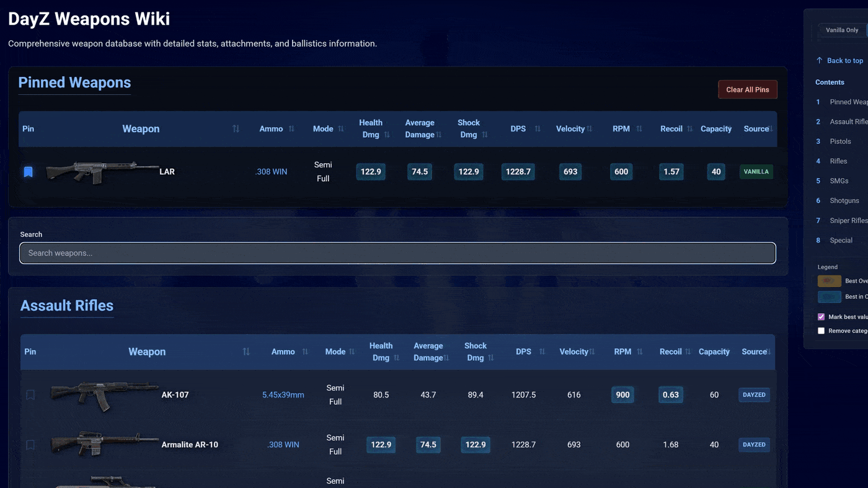The width and height of the screenshot is (868, 488).
Task: Pin the Armalite AR-10 bookmark icon
Action: click(30, 445)
